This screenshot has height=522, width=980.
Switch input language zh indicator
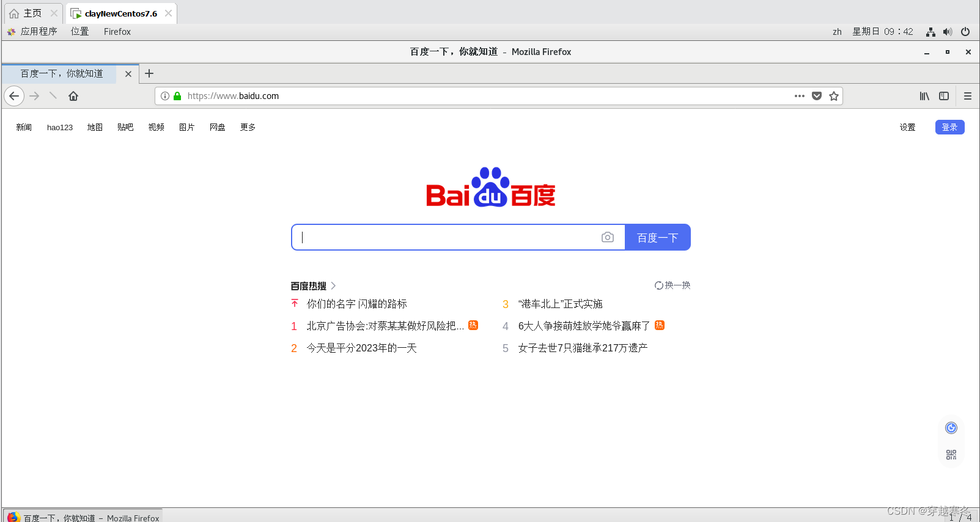coord(837,32)
